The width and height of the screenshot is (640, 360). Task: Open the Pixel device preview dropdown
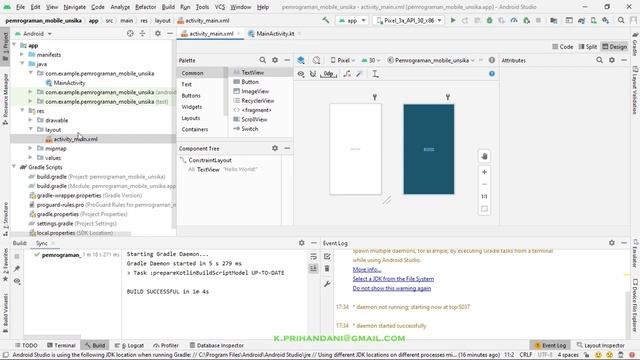tap(342, 60)
